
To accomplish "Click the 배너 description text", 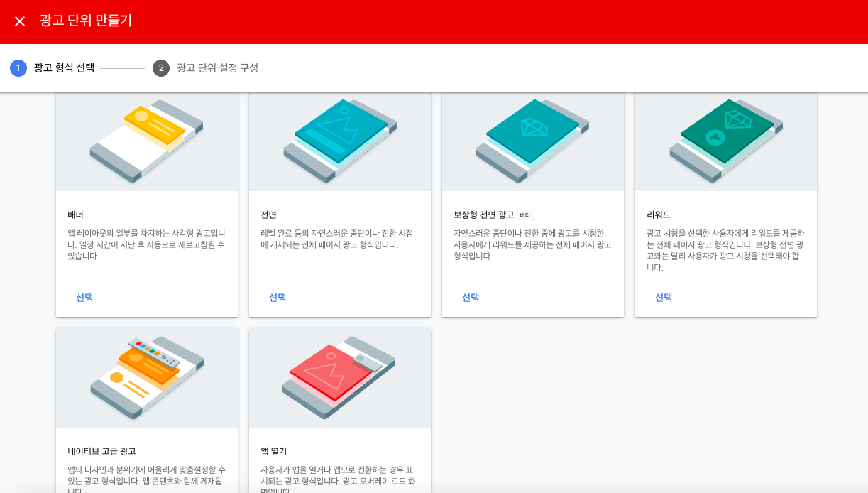I will 147,244.
